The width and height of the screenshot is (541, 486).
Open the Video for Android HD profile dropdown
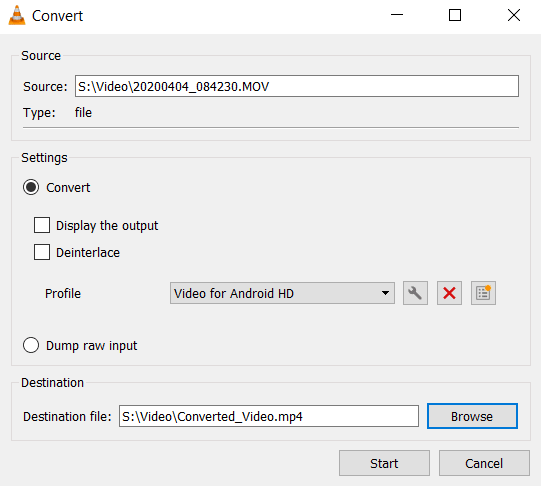click(282, 293)
